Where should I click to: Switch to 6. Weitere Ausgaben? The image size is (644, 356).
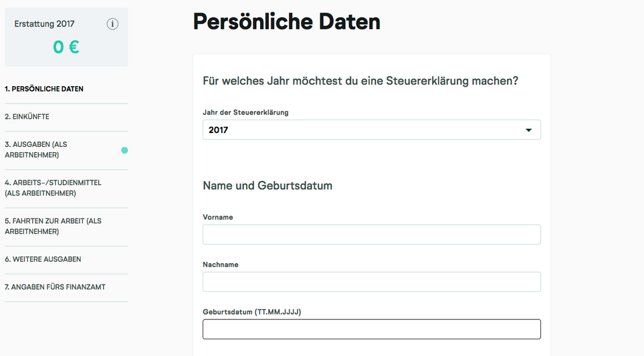pos(43,259)
